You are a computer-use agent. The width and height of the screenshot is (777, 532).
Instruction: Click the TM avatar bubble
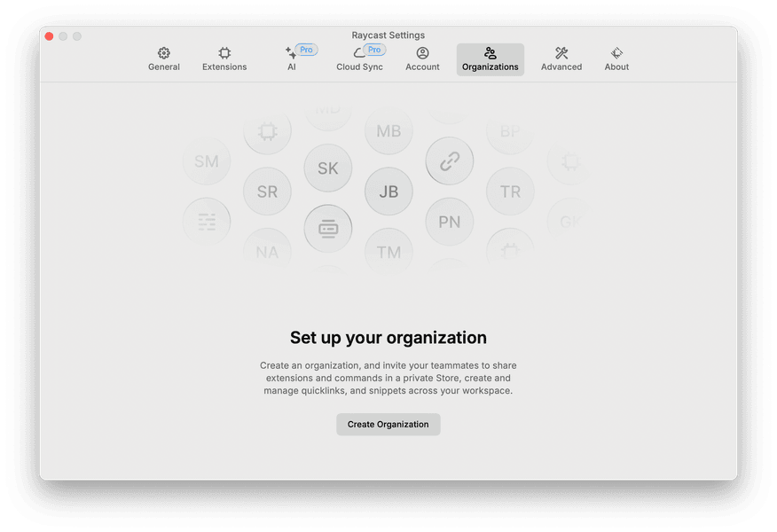click(x=388, y=252)
